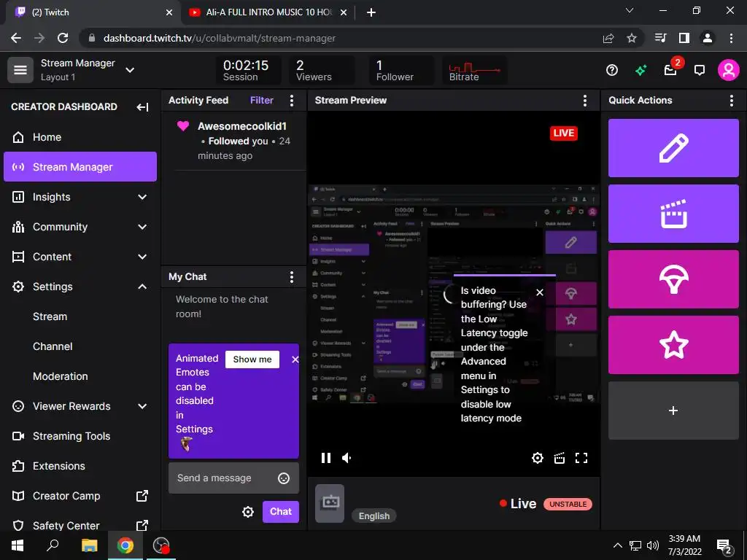
Task: Click the Session timer stat
Action: (x=248, y=70)
